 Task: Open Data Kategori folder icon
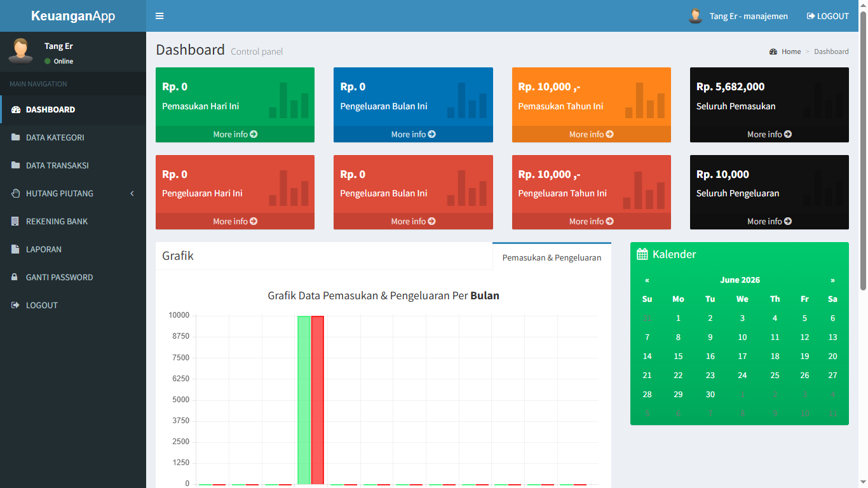coord(16,137)
